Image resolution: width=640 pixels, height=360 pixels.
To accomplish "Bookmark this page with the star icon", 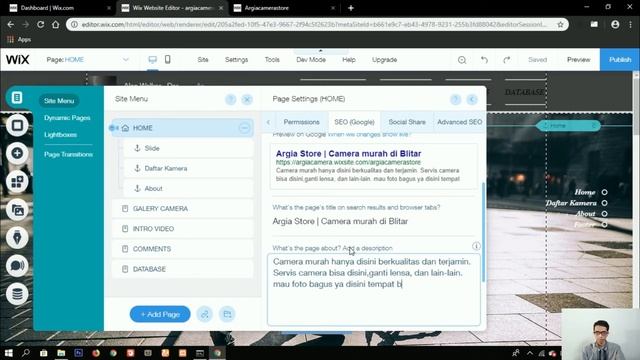I will click(560, 24).
